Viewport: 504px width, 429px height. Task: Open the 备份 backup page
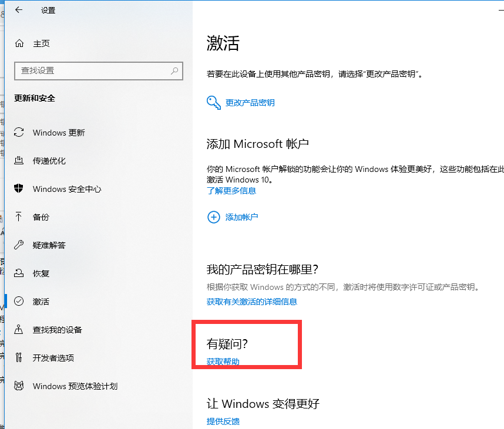click(41, 217)
